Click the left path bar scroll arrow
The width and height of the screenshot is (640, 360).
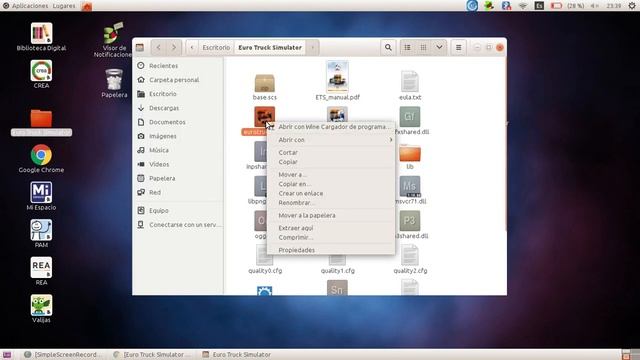(192, 47)
